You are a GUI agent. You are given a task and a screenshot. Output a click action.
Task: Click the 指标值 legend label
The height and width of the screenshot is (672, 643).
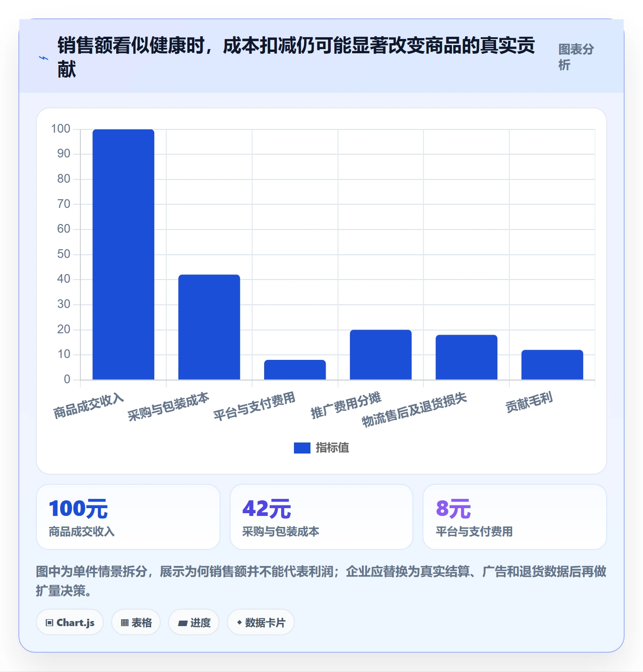[333, 448]
